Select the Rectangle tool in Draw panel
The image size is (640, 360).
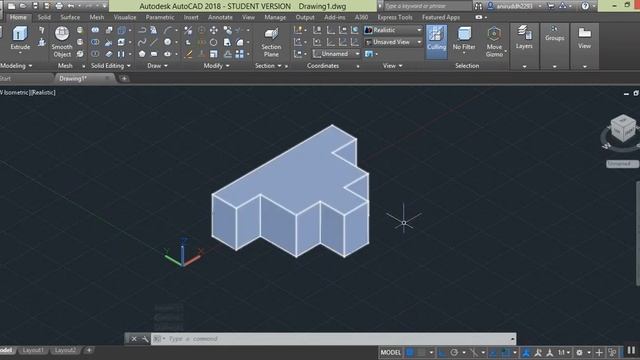[154, 54]
